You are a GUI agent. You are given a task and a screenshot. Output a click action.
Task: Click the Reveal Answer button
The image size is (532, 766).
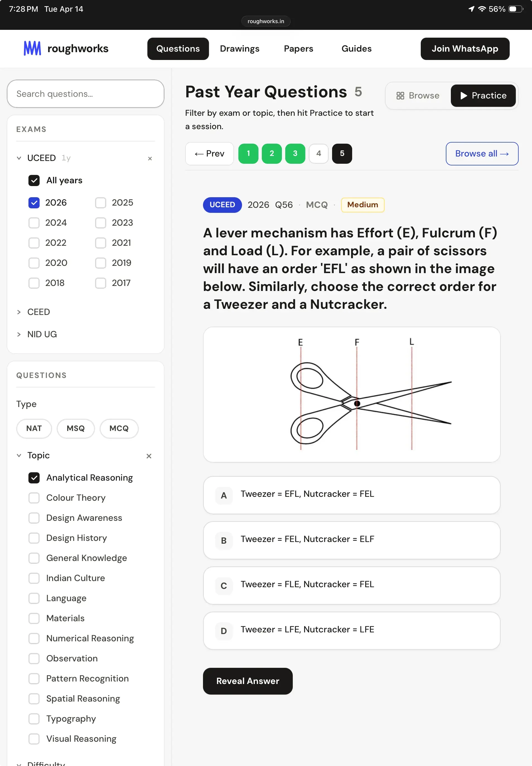(x=248, y=681)
